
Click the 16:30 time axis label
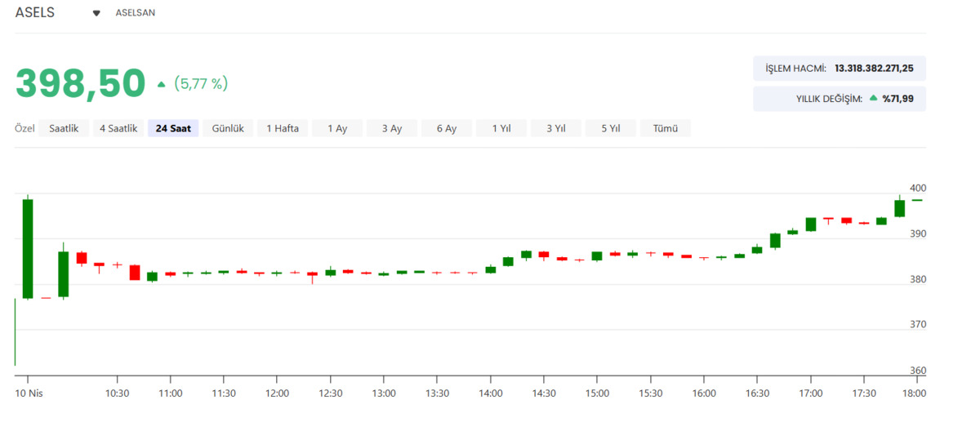[757, 393]
